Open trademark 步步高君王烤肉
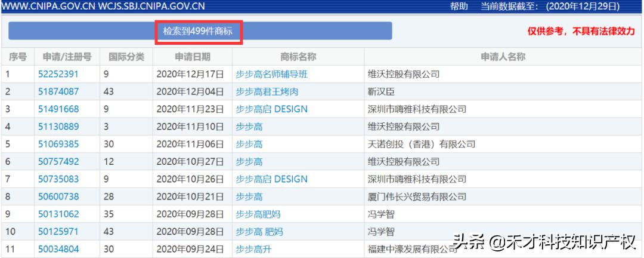Screen dimensions: 644x258 coord(267,91)
